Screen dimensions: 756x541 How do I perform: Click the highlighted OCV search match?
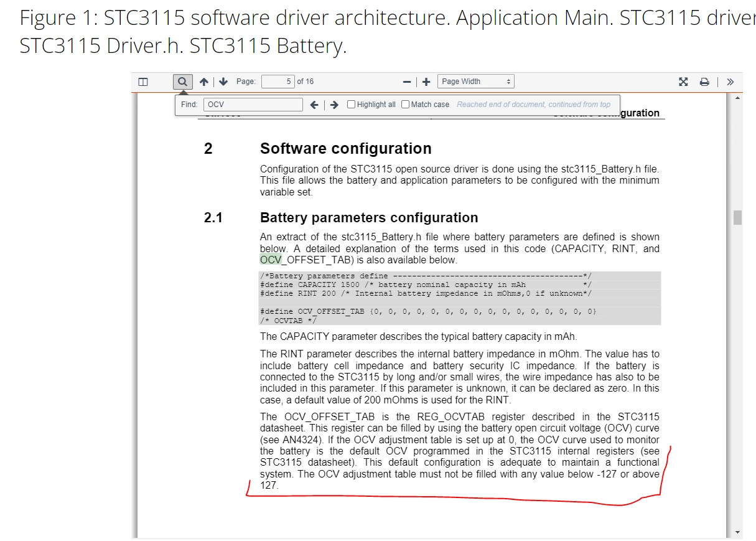271,260
